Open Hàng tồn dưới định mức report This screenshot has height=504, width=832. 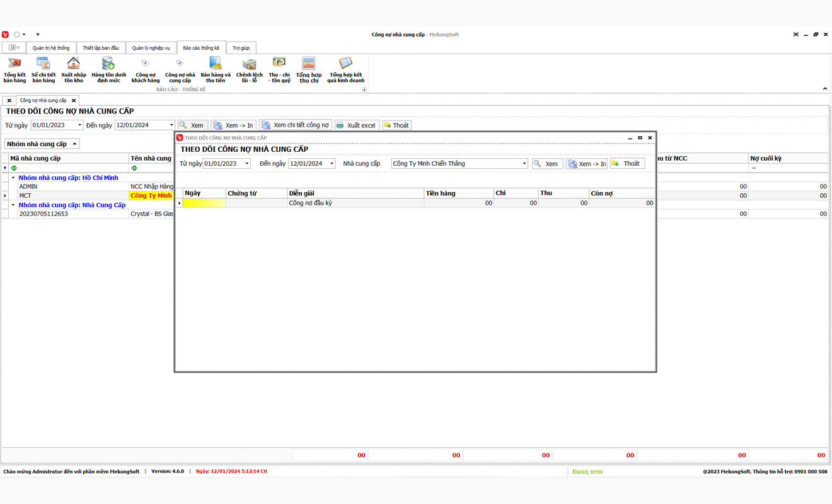coord(108,70)
